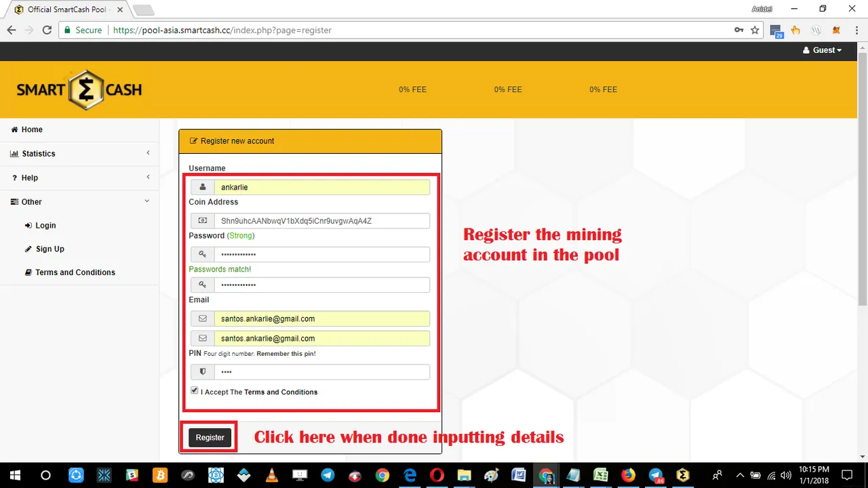Expand the Statistics sidebar menu
868x488 pixels.
(79, 154)
